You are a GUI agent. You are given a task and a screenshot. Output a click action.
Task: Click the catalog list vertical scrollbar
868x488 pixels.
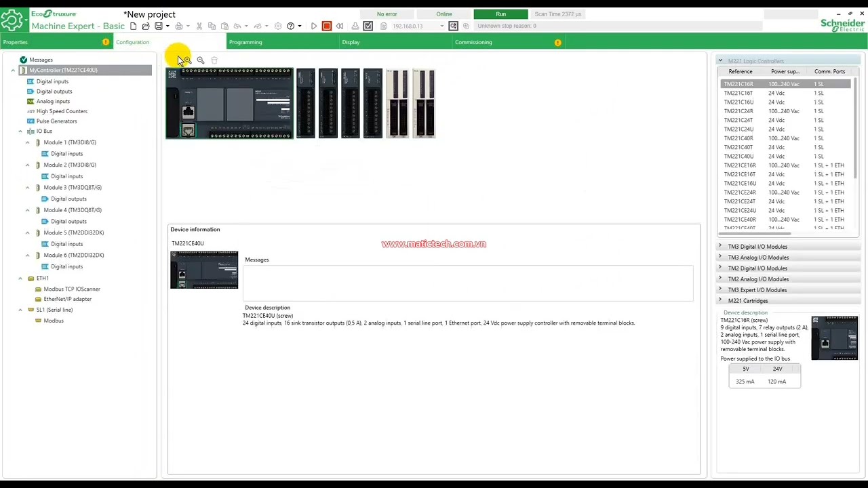(854, 129)
